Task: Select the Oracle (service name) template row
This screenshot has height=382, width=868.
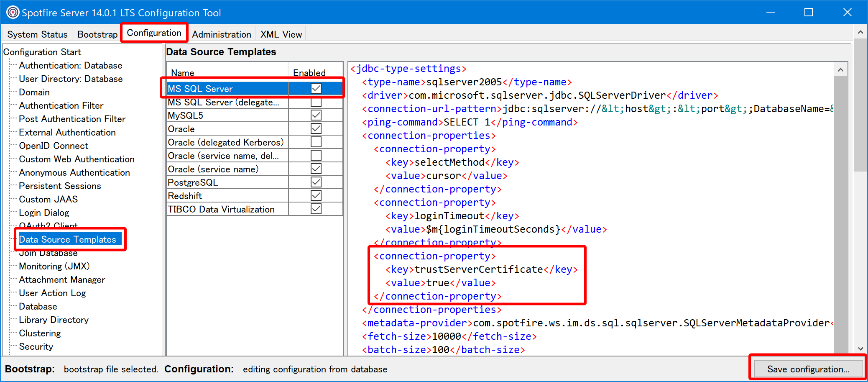Action: click(x=213, y=169)
